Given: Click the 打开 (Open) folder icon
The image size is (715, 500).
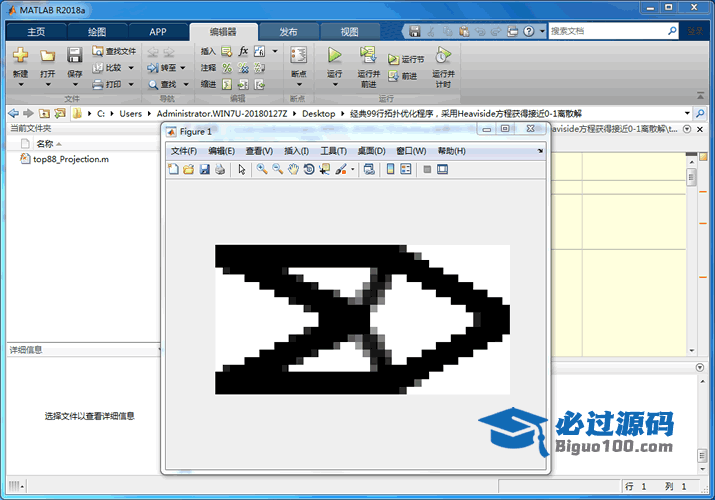Looking at the screenshot, I should pos(47,56).
